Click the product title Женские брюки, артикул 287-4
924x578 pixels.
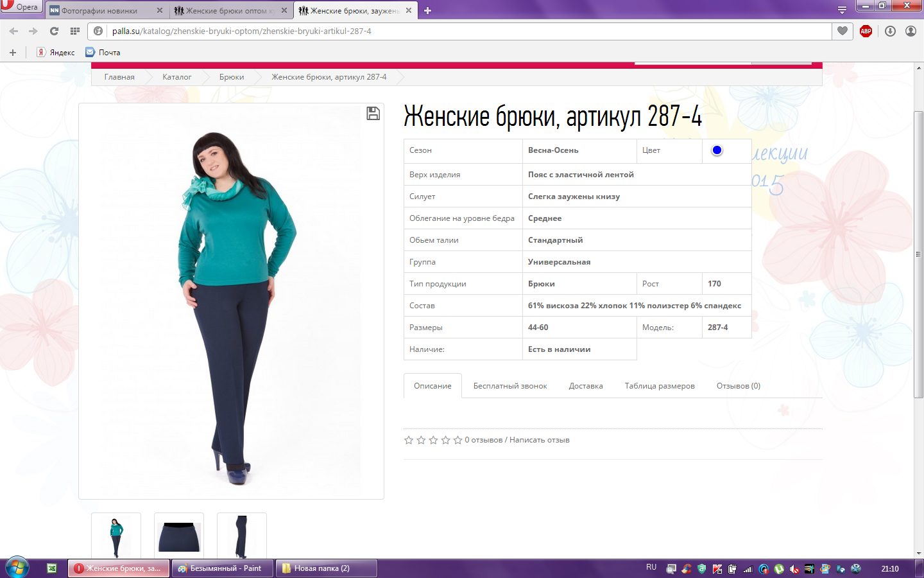552,117
